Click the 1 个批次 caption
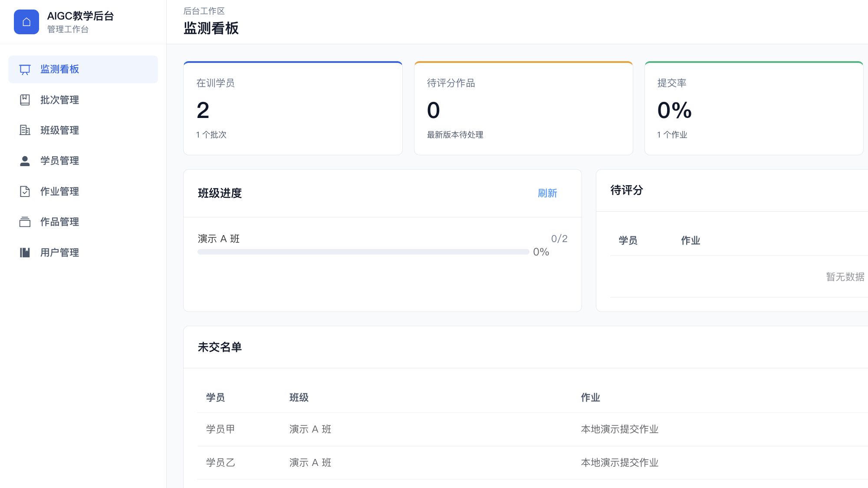Image resolution: width=868 pixels, height=488 pixels. pyautogui.click(x=211, y=134)
